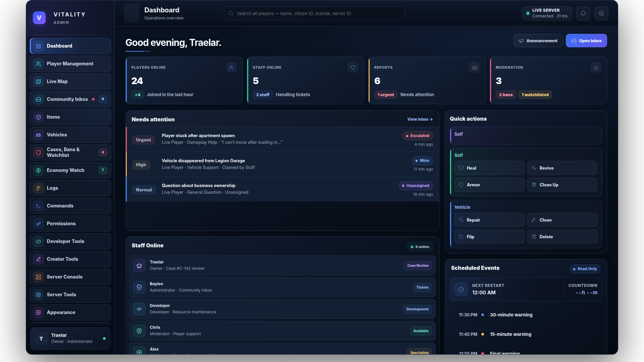
Task: Click the crown icon next to Traelar
Action: pyautogui.click(x=139, y=265)
